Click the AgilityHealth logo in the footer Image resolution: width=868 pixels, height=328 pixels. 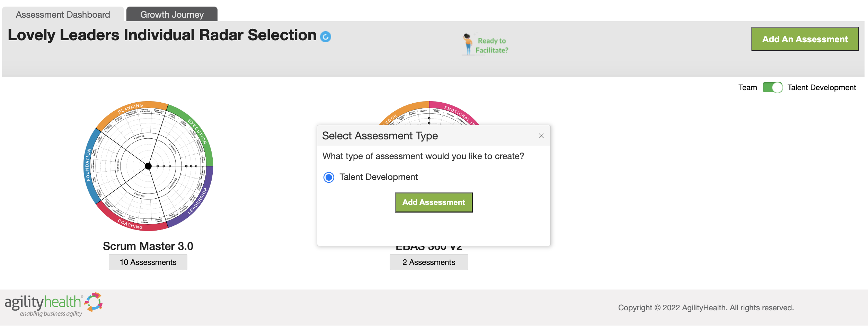coord(54,305)
